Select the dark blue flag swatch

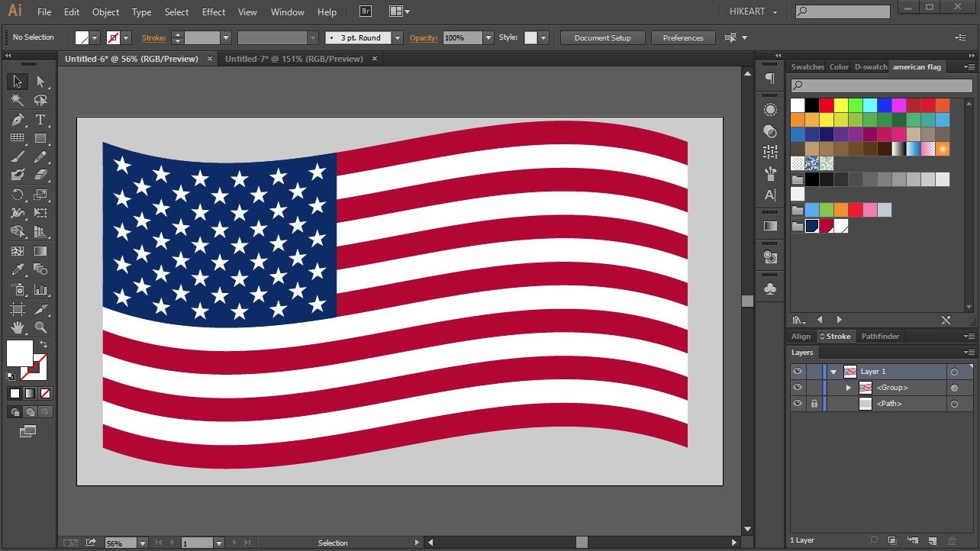[811, 226]
